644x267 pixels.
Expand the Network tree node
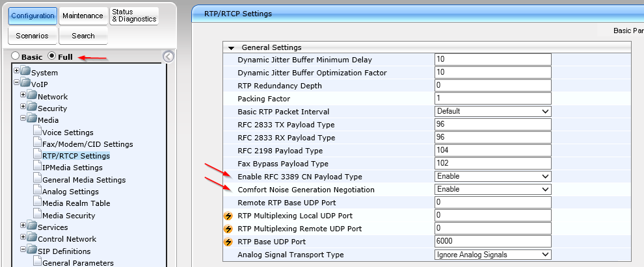pyautogui.click(x=23, y=95)
